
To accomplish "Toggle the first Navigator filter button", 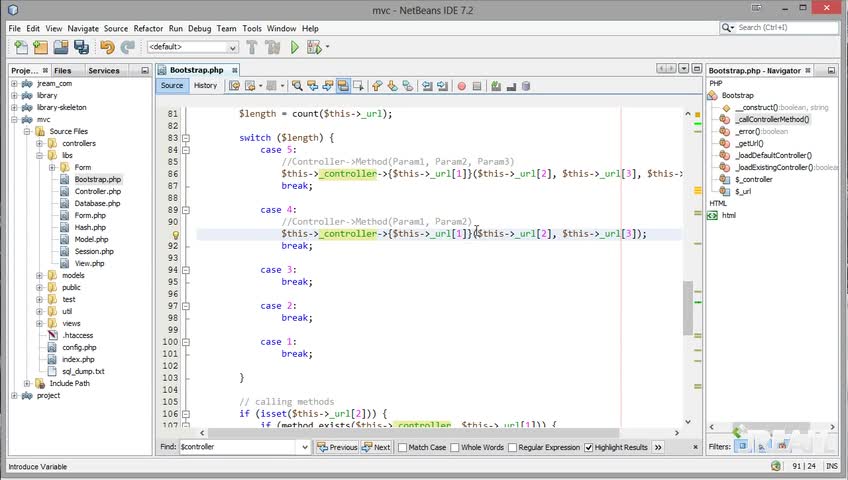I will click(x=743, y=446).
